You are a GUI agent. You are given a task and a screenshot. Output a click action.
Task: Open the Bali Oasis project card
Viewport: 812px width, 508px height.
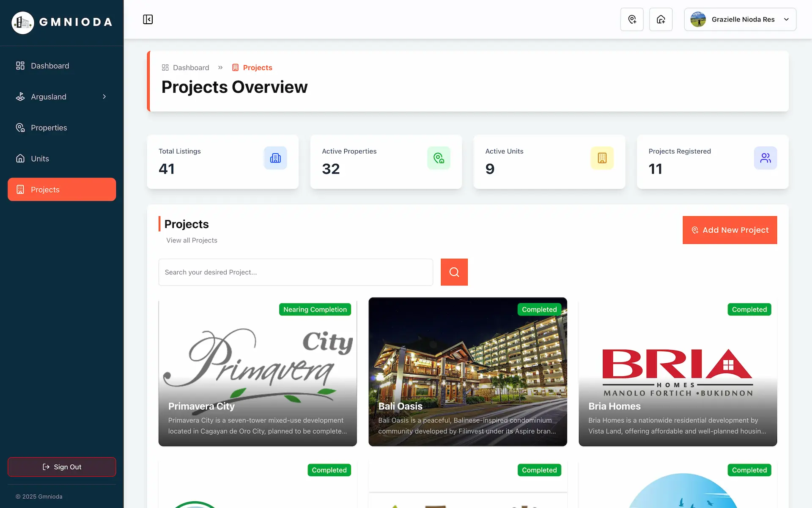[x=467, y=372]
